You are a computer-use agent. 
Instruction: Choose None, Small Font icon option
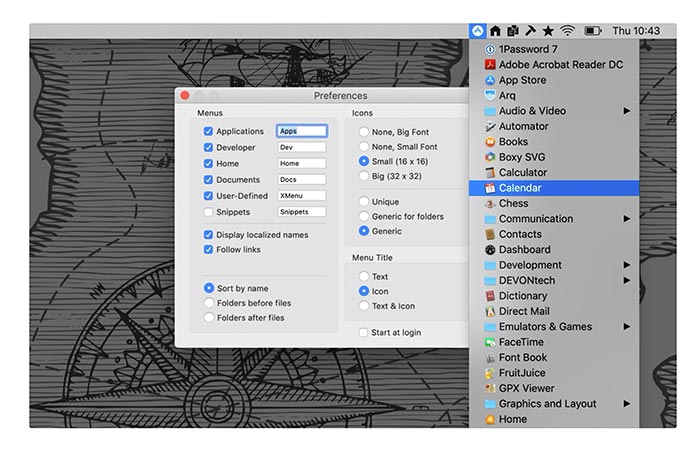click(x=364, y=146)
